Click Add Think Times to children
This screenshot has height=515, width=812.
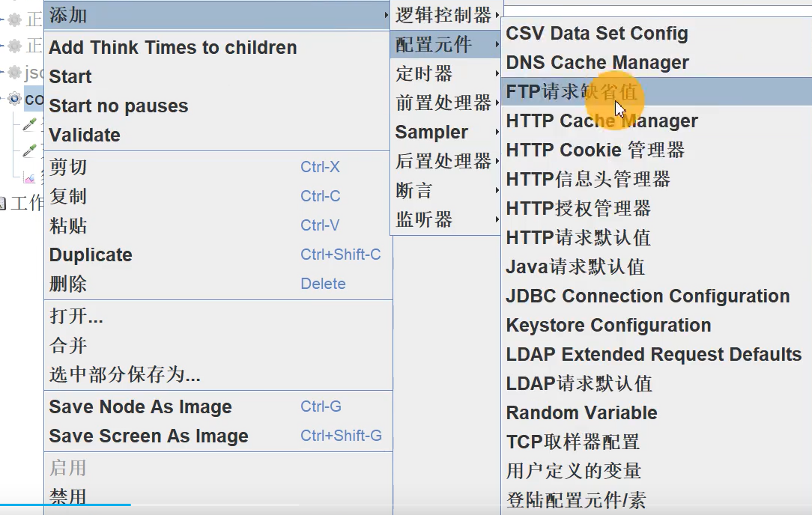click(172, 48)
